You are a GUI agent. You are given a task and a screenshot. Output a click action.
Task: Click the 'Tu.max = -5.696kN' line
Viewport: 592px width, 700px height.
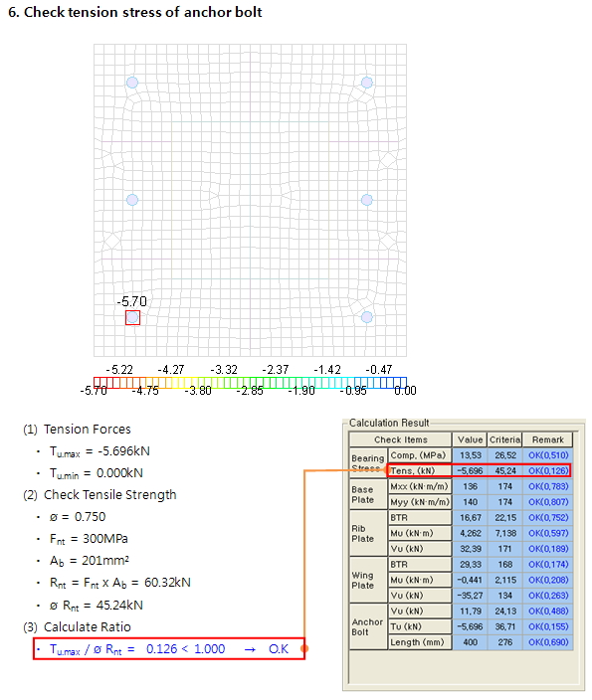tap(99, 451)
